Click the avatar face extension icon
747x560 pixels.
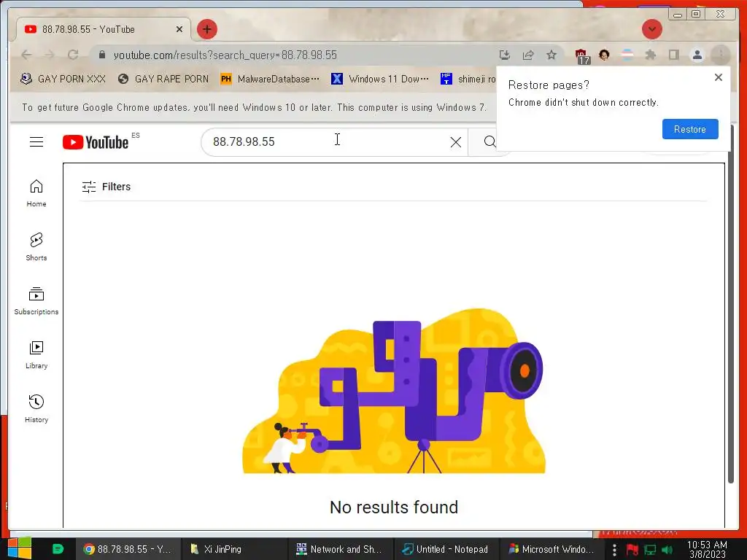click(x=604, y=55)
